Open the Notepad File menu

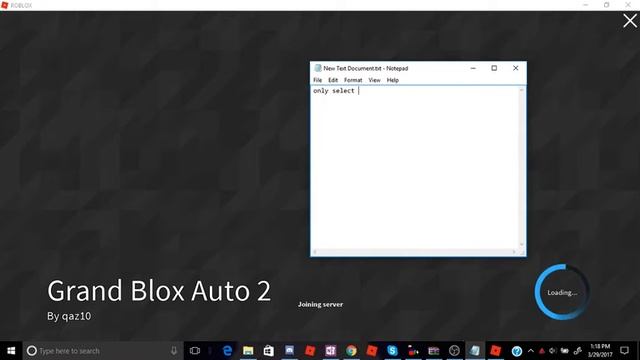(x=318, y=80)
